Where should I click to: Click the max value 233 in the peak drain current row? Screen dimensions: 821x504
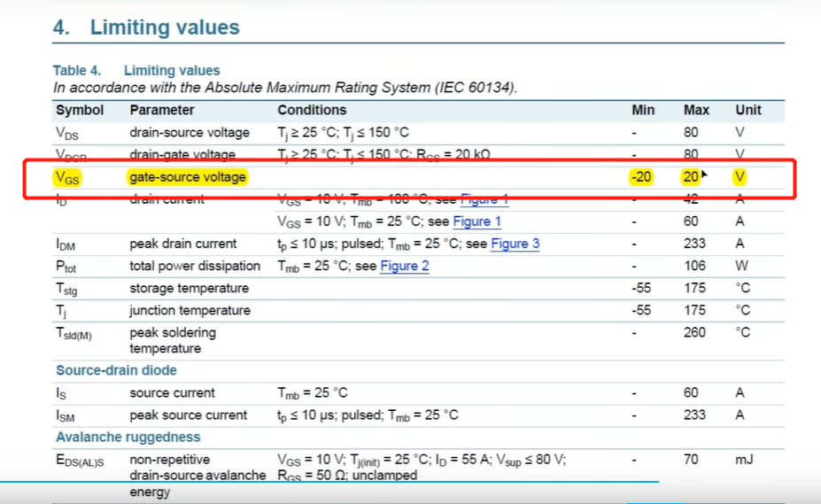tap(694, 244)
